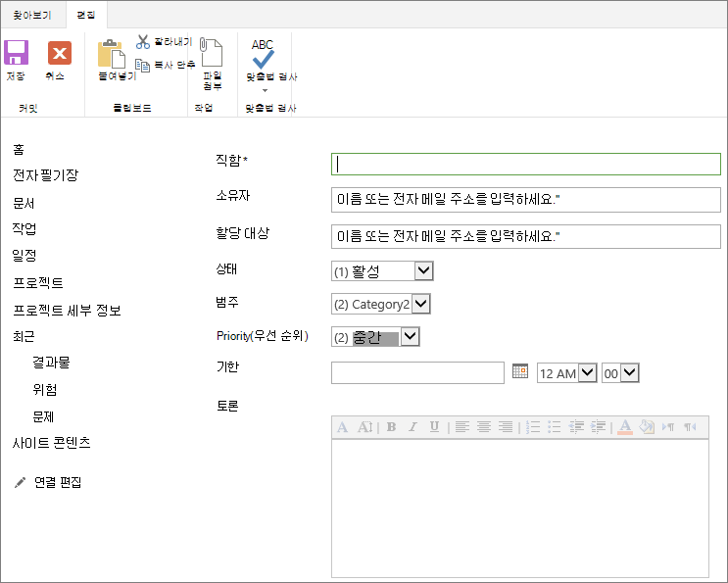Viewport: 728px width, 583px height.
Task: Click the ABC spell check checkmark icon
Action: (x=263, y=53)
